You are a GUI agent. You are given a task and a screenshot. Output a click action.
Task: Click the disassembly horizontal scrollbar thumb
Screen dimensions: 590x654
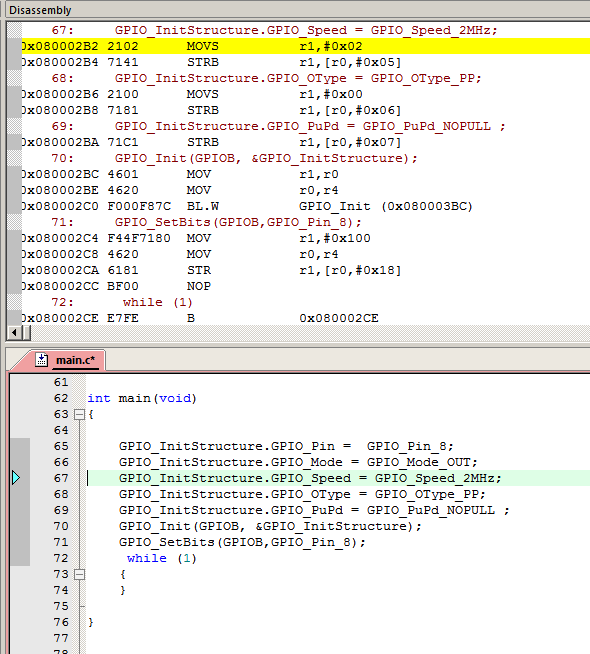click(x=27, y=333)
